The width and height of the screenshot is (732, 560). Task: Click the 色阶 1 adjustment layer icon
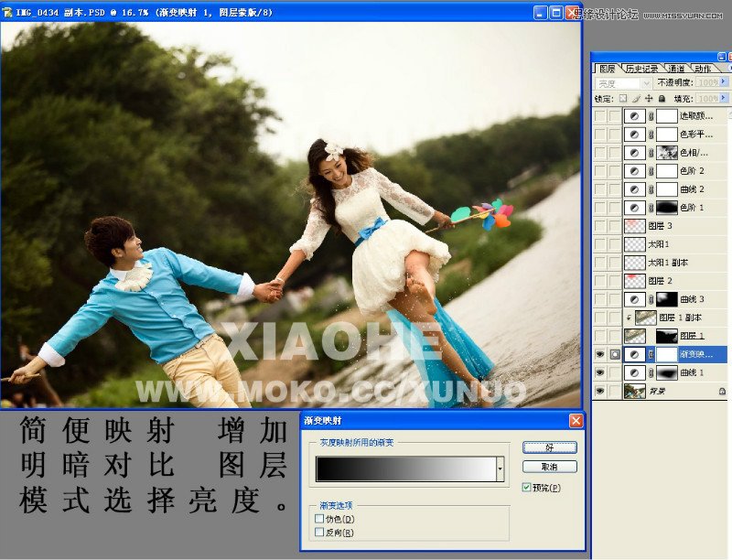[634, 208]
